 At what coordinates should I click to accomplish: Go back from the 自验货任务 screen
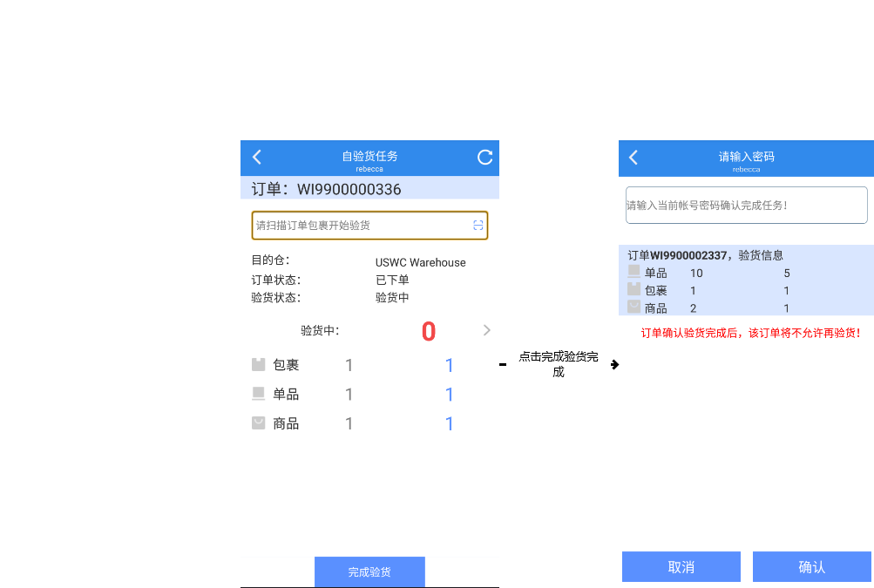pyautogui.click(x=257, y=157)
